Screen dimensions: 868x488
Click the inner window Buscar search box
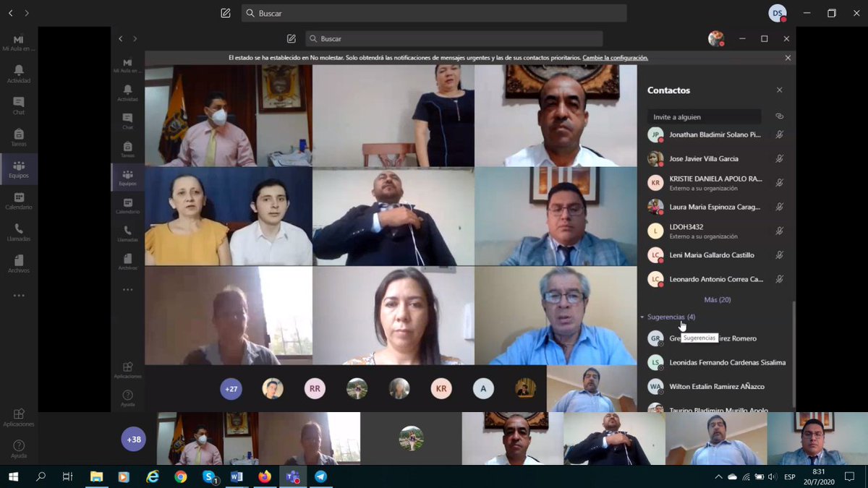click(x=454, y=38)
